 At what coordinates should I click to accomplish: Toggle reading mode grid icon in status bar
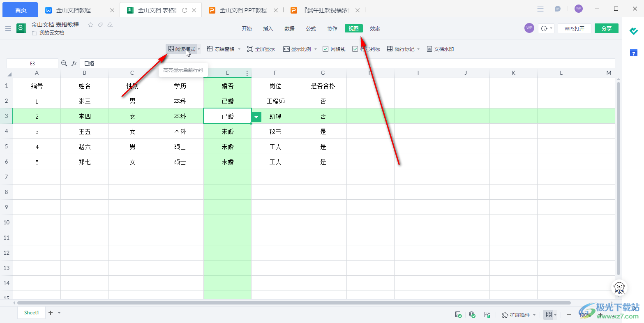point(549,315)
